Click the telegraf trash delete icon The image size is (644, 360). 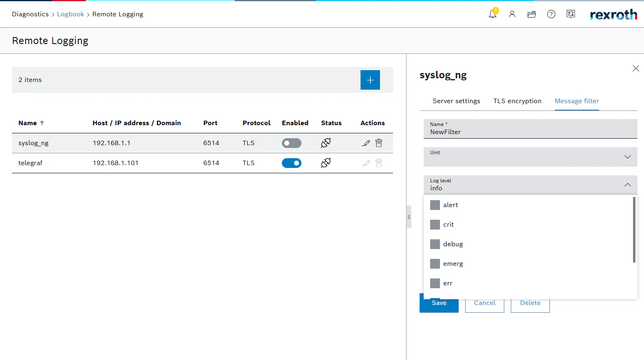click(x=379, y=163)
